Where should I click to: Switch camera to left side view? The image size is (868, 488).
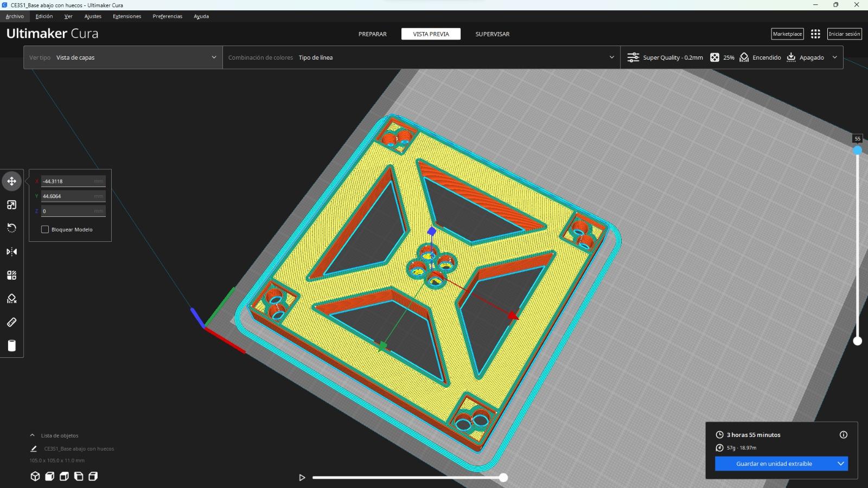point(79,477)
